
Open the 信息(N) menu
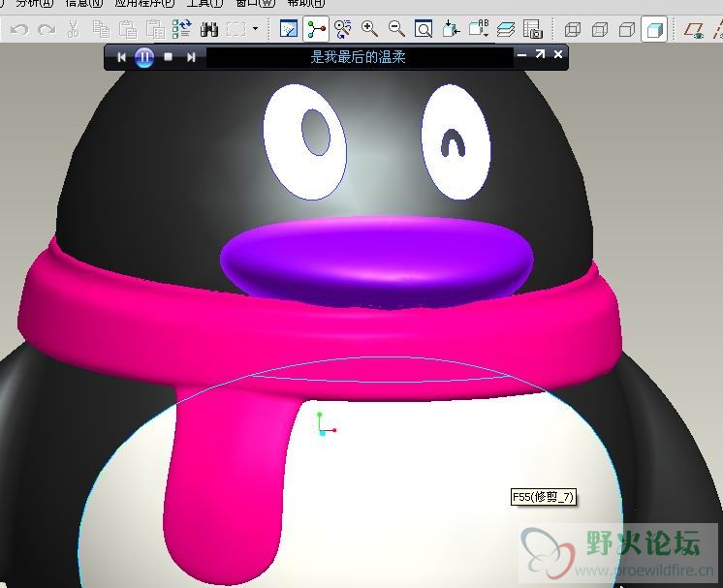pos(84,3)
